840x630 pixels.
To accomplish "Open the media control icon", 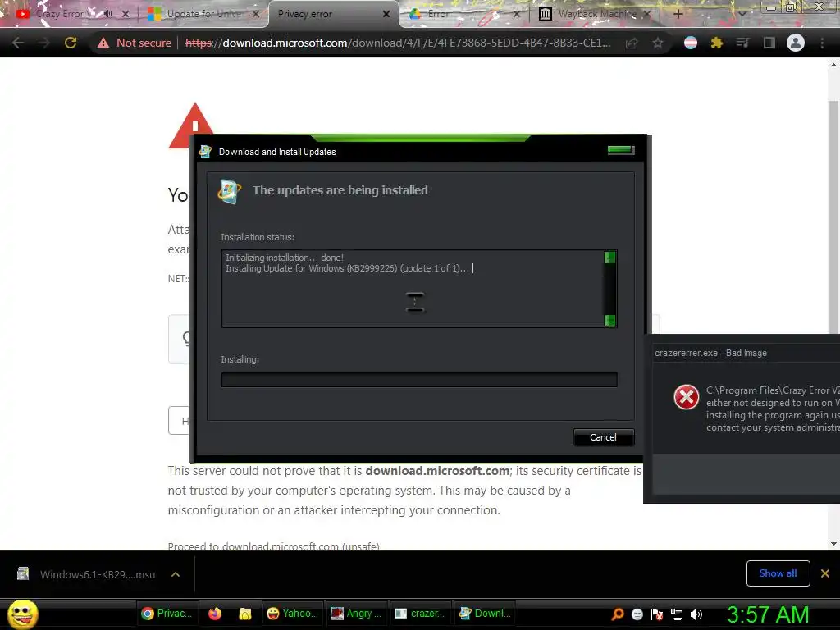I will 742,43.
